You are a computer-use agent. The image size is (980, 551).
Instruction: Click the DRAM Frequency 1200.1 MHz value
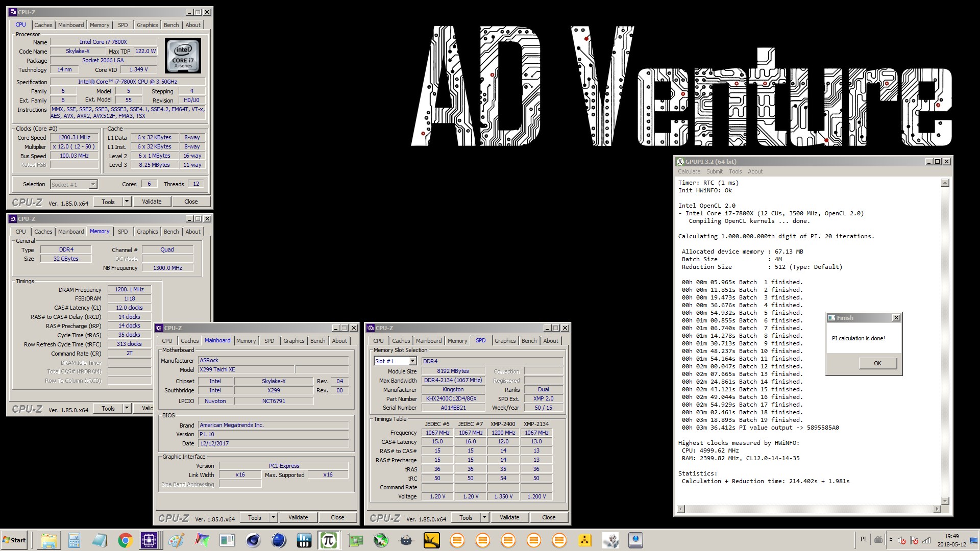point(129,289)
